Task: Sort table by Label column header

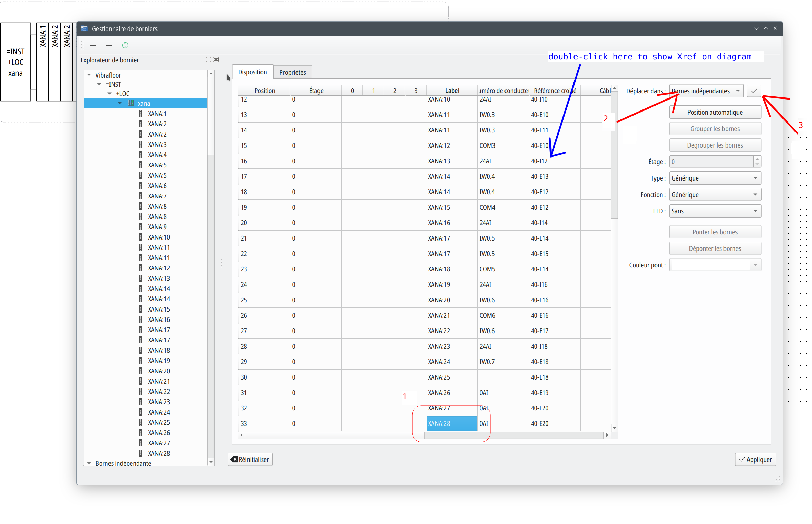Action: [x=452, y=91]
